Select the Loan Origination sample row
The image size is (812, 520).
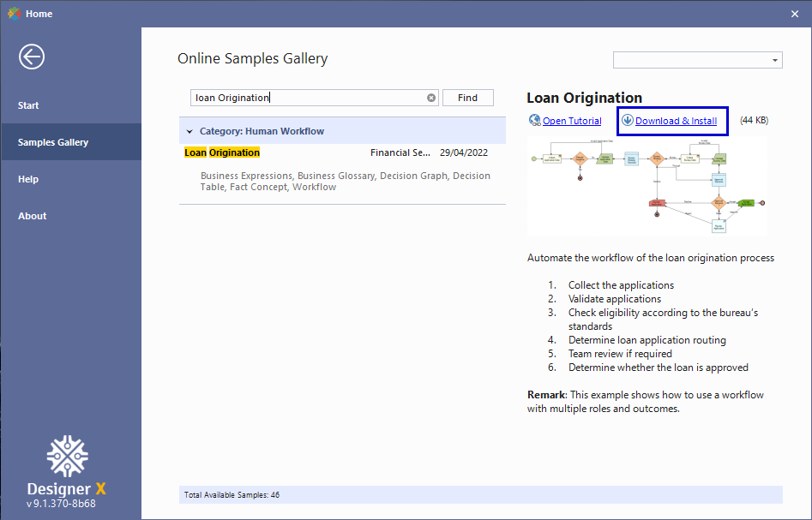point(342,152)
